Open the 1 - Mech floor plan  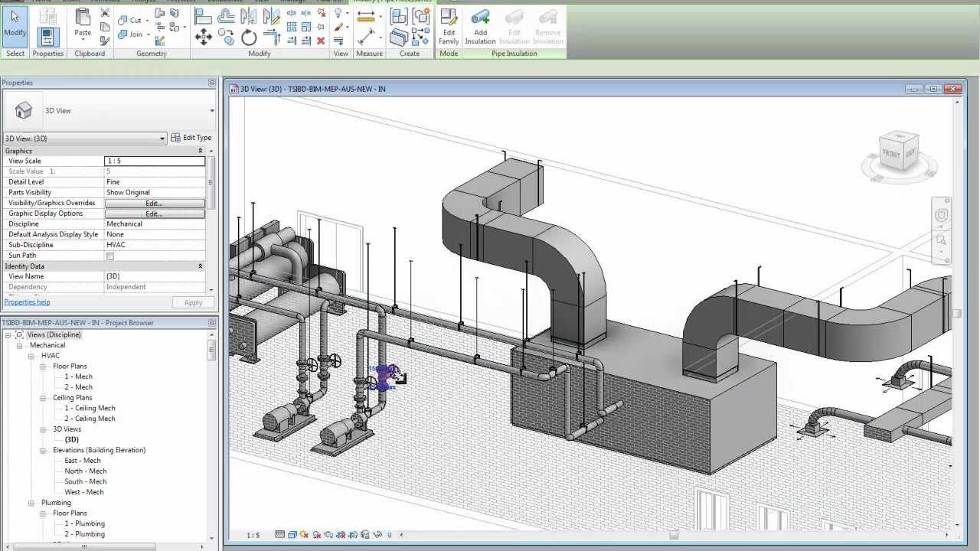click(78, 377)
